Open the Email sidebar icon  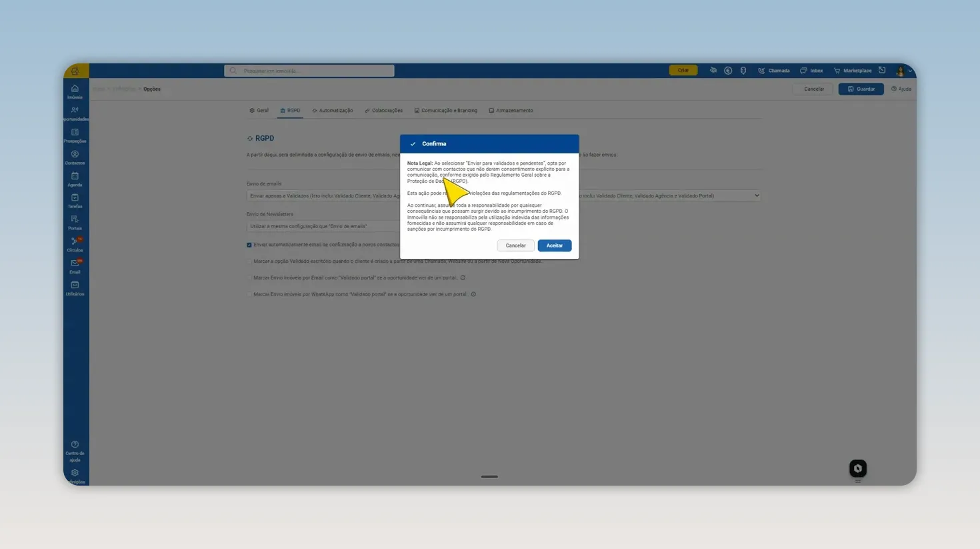[75, 267]
